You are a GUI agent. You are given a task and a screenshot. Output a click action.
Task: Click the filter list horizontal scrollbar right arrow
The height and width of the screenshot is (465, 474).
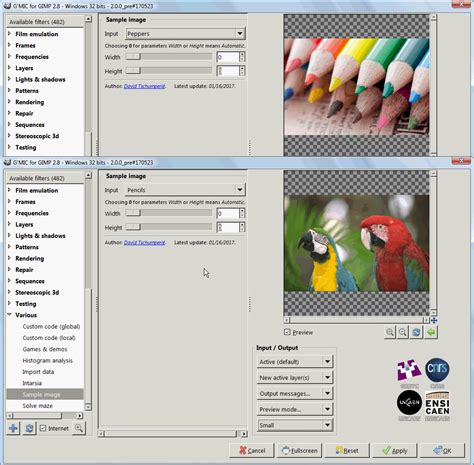80,416
